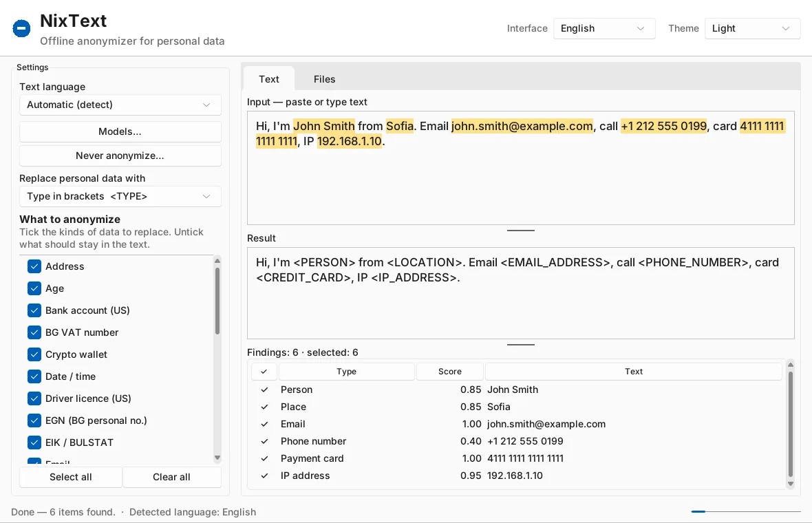Click inside the Input text area
This screenshot has width=812, height=523.
[x=520, y=168]
